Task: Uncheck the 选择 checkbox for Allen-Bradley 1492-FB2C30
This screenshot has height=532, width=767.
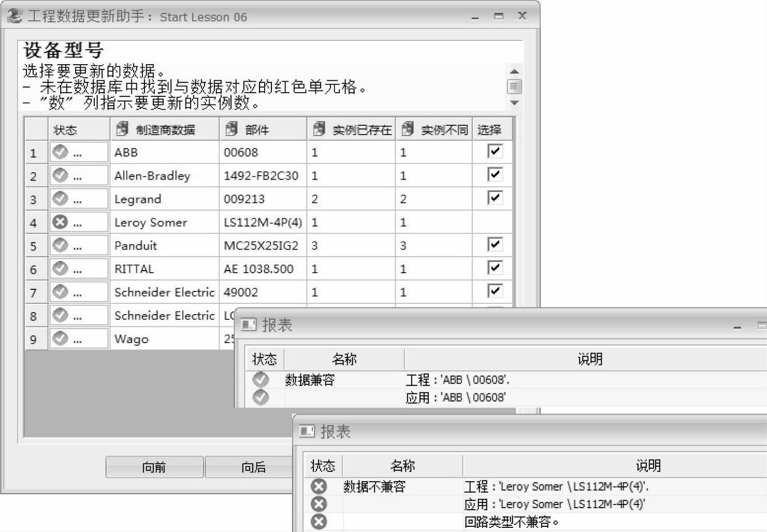Action: click(495, 174)
